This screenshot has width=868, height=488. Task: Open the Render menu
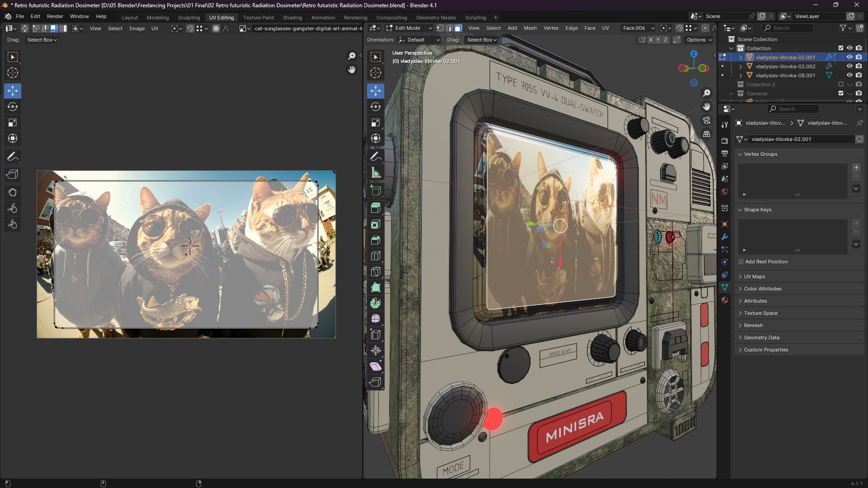point(55,16)
